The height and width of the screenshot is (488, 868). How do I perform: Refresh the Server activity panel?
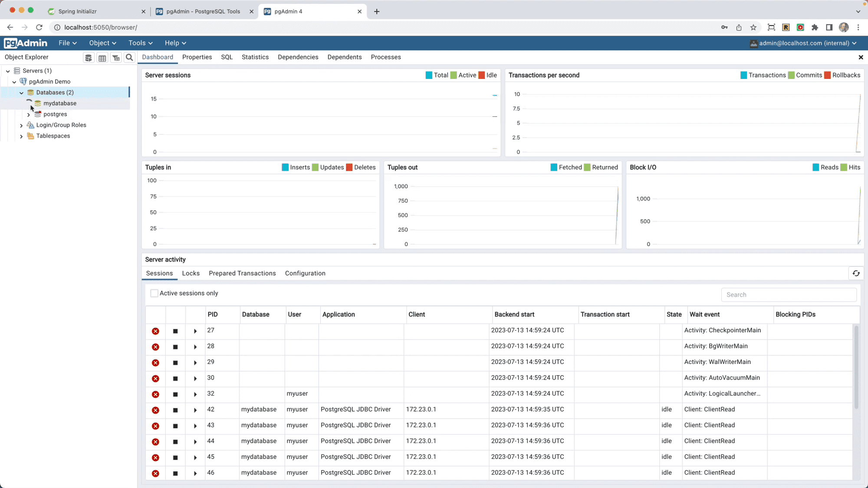856,273
